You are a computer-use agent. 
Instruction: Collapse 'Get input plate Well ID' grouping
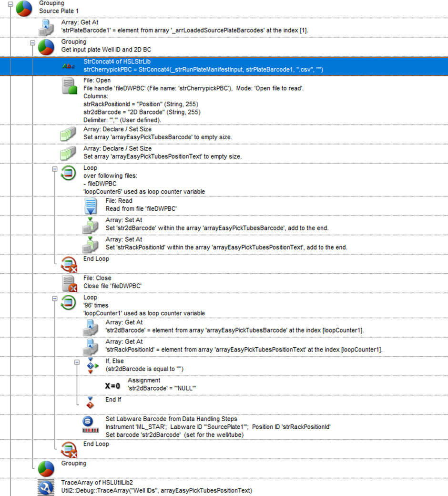[x=33, y=43]
